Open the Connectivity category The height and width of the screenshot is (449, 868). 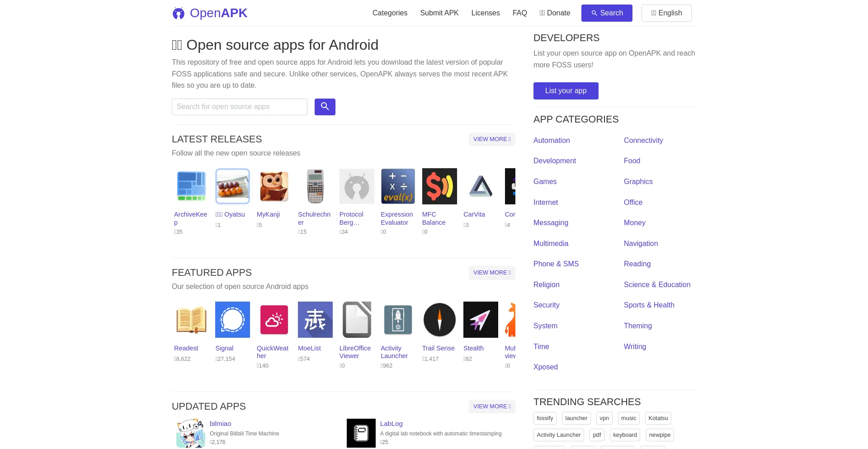(643, 140)
